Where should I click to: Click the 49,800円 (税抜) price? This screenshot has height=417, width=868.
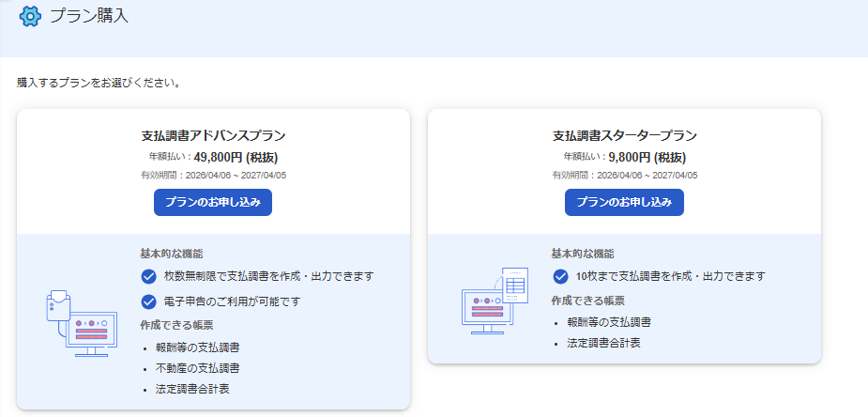[236, 158]
